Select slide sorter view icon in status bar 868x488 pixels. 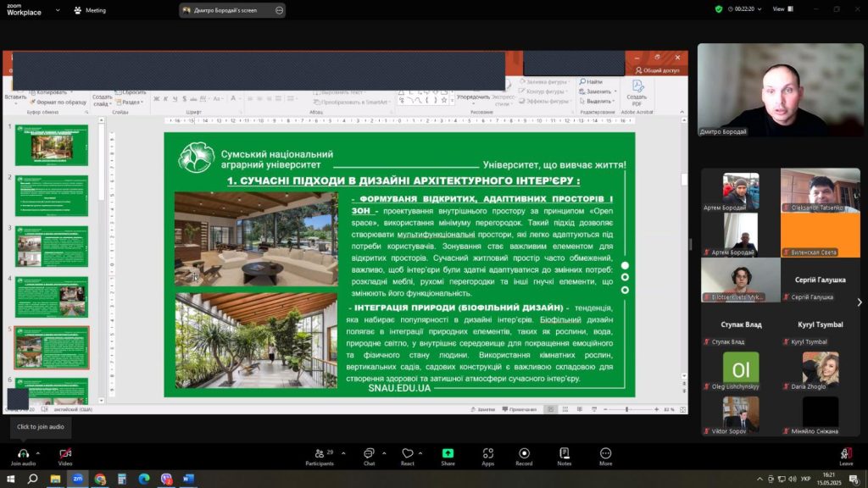pos(565,409)
